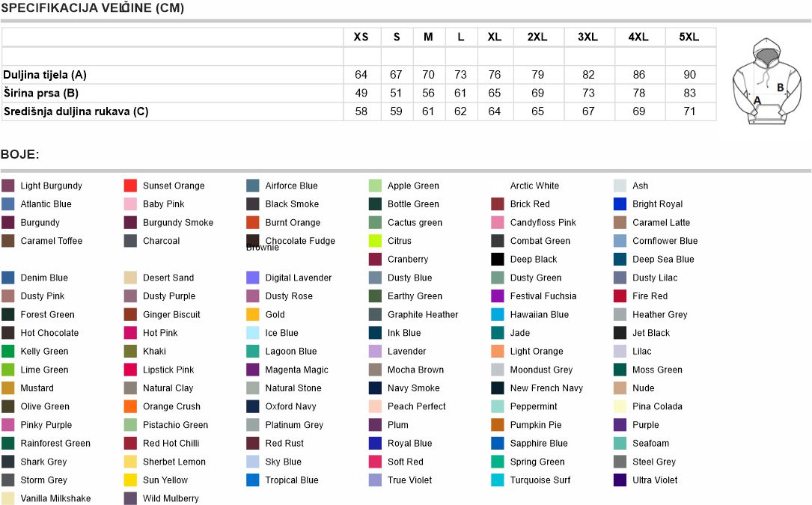Click the Sunset Orange color swatch
The image size is (812, 505).
pyautogui.click(x=130, y=186)
